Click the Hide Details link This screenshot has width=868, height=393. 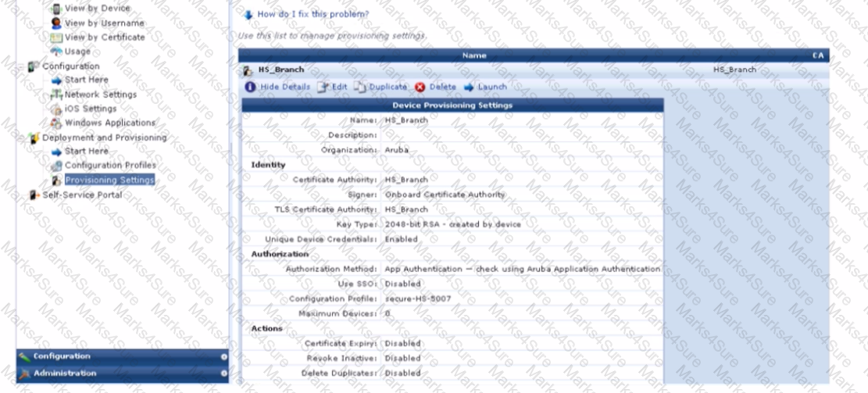[x=285, y=87]
